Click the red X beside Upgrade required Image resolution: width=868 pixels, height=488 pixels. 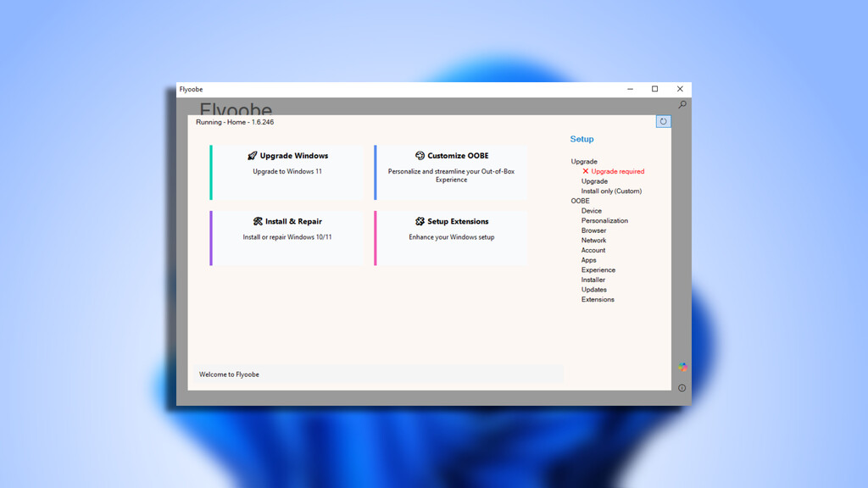[x=585, y=171]
